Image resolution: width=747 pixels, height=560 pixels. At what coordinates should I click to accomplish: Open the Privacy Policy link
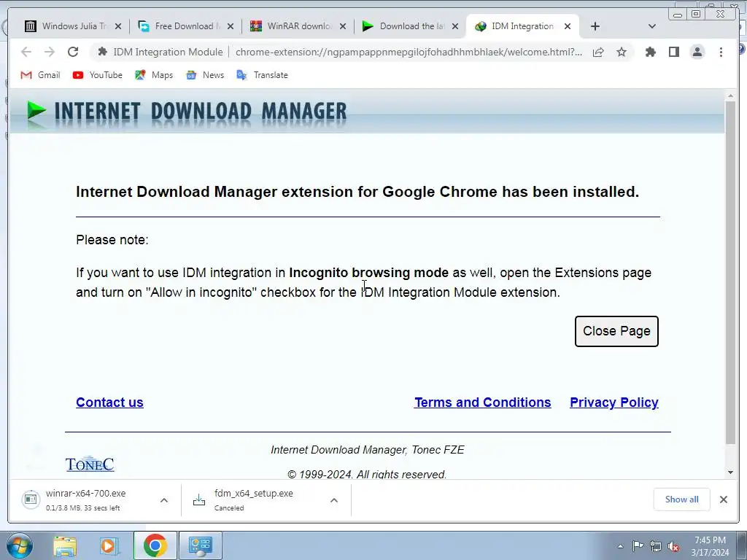tap(614, 402)
